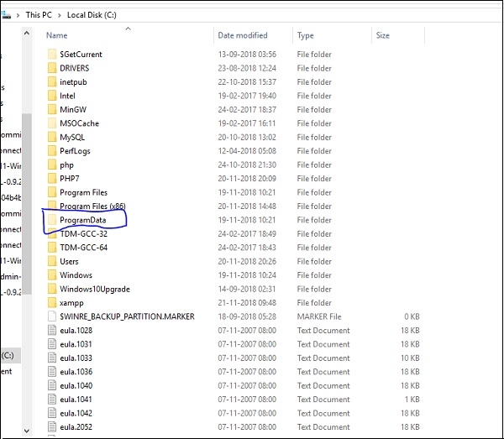This screenshot has width=504, height=439.
Task: Select the PerfLogs folder icon
Action: point(52,150)
